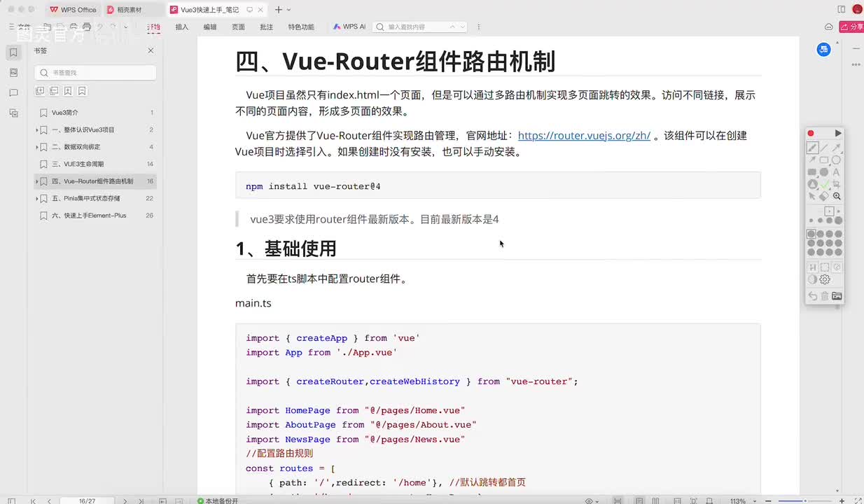Click the 分享 share button

click(851, 27)
